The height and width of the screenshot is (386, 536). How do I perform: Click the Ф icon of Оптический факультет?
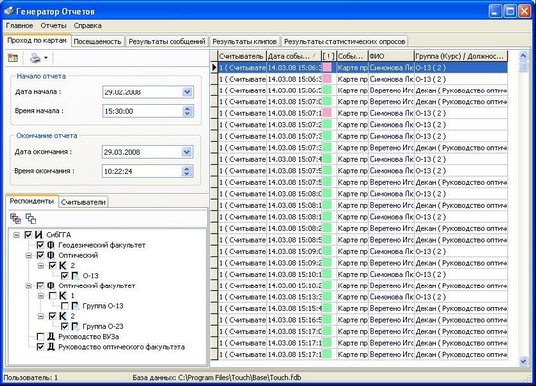(x=51, y=285)
